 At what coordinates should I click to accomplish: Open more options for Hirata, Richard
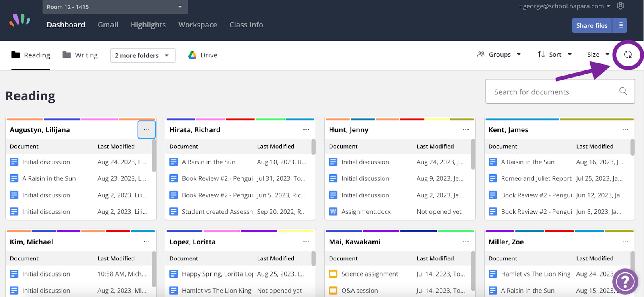(306, 129)
